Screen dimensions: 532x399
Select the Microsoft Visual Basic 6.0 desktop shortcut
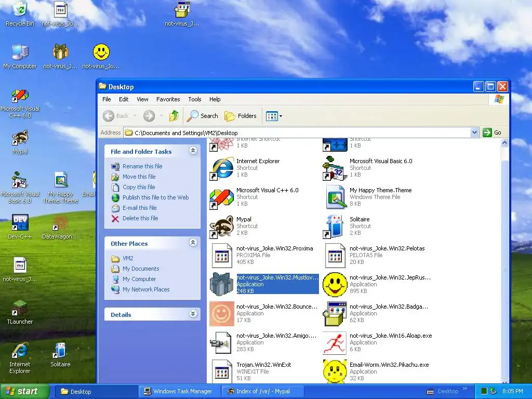click(20, 187)
